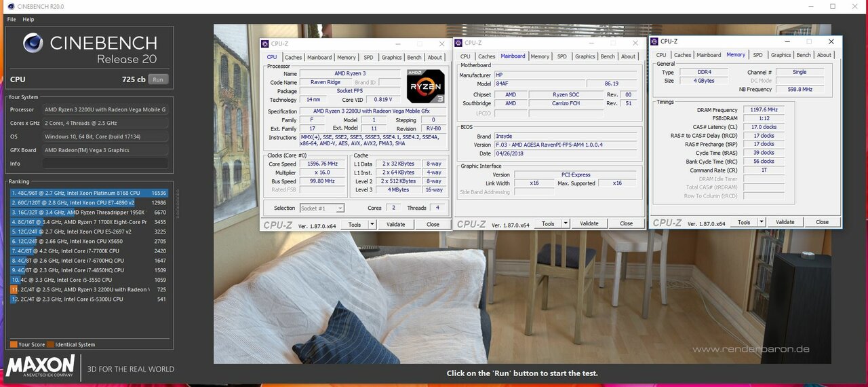The width and height of the screenshot is (868, 387).
Task: Open Bench tab in Timings CPU-Z window
Action: pyautogui.click(x=804, y=55)
